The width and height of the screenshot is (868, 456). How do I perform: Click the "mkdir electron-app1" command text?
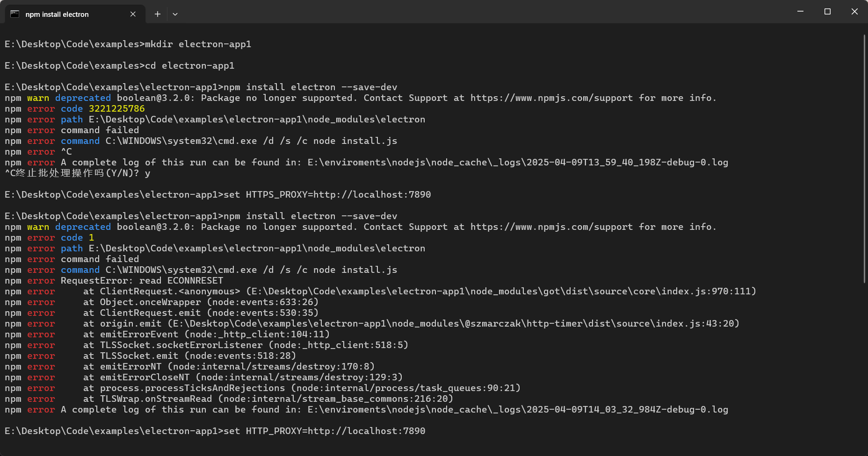(x=198, y=44)
